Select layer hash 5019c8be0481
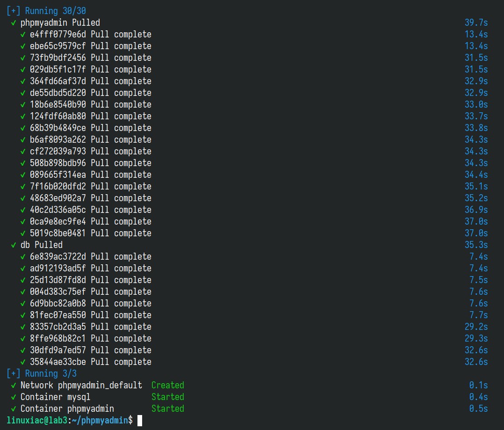 [58, 233]
